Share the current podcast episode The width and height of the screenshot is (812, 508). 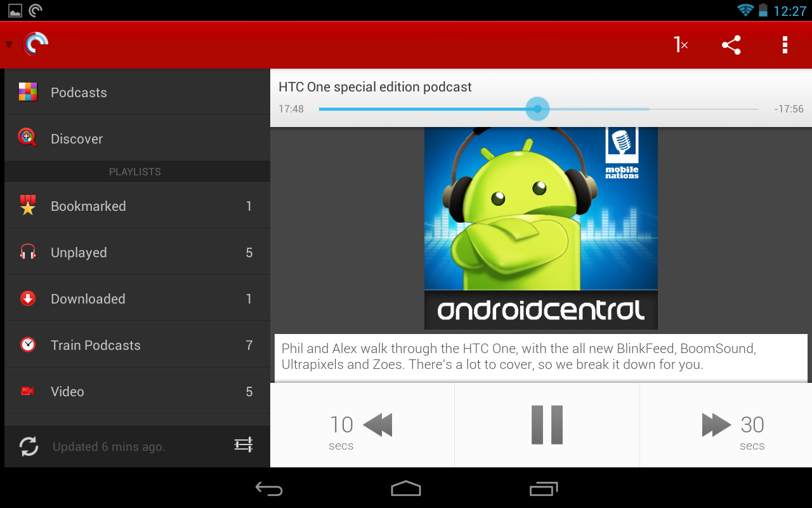click(x=731, y=44)
